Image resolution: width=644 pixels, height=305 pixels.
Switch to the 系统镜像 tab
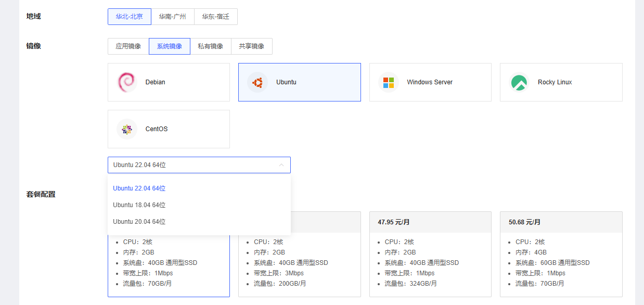tap(170, 46)
